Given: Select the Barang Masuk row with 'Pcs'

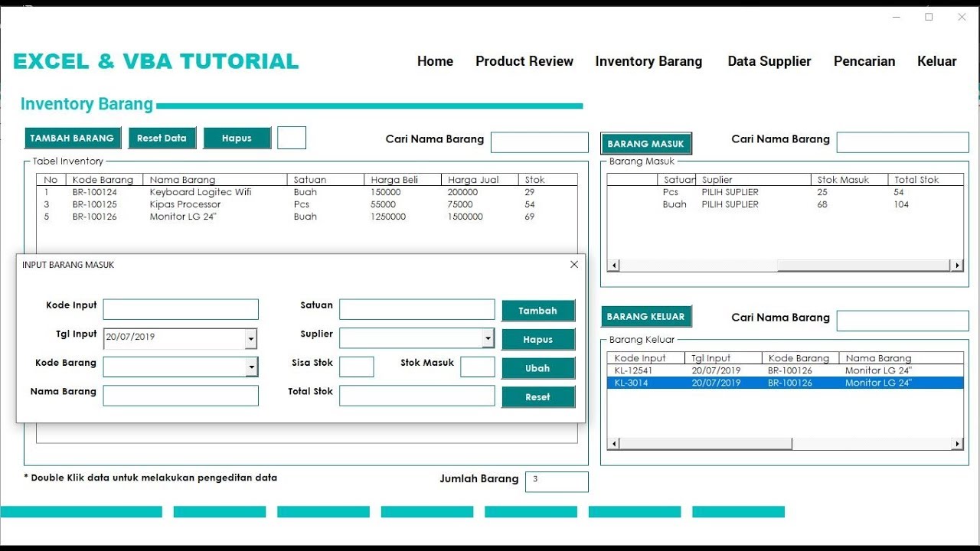Looking at the screenshot, I should pos(786,192).
